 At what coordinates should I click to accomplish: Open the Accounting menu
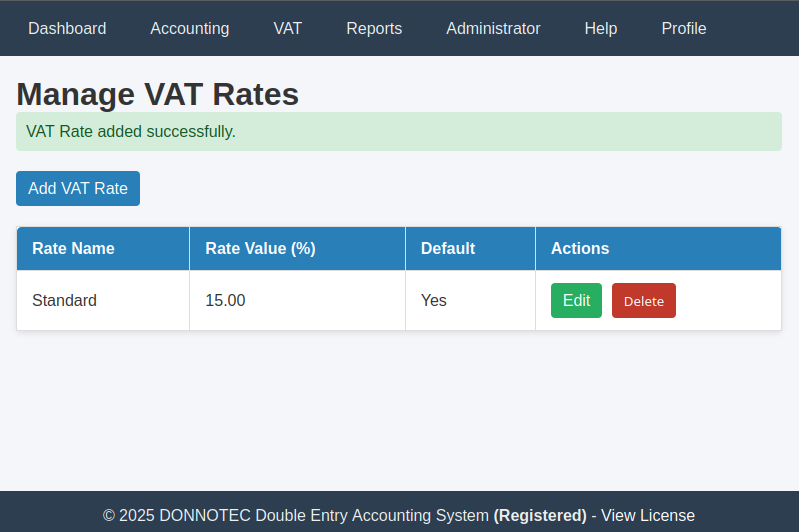point(190,29)
